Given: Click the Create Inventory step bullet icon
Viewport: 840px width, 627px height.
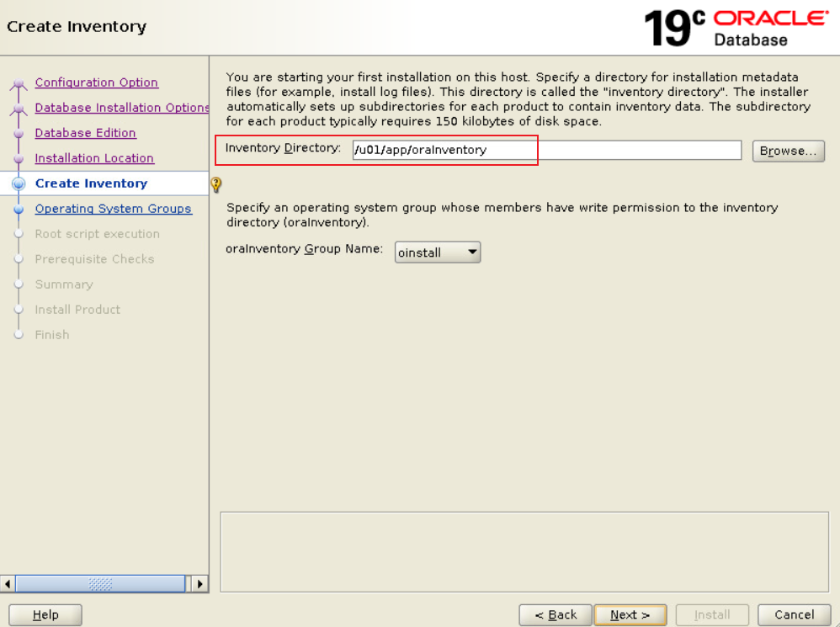Looking at the screenshot, I should (x=19, y=183).
